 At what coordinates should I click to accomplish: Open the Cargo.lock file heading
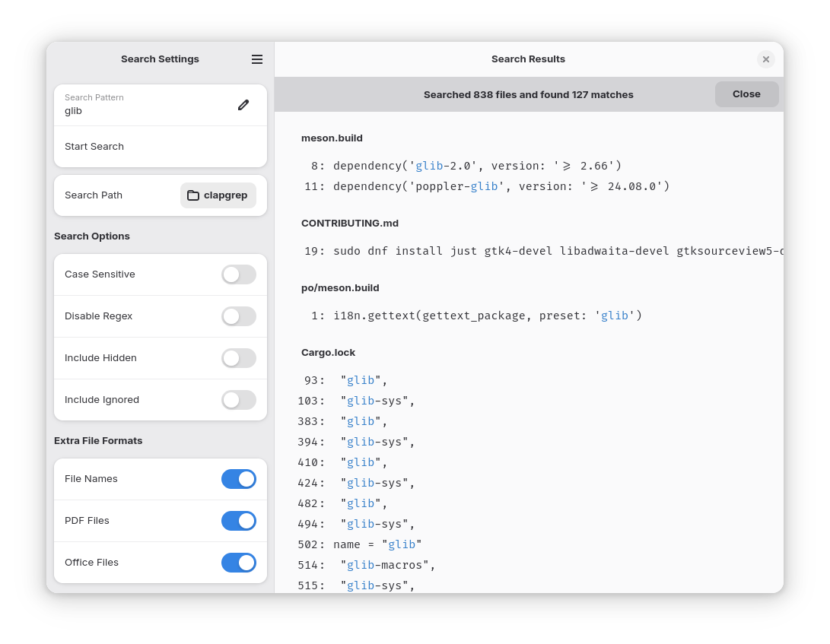click(328, 353)
